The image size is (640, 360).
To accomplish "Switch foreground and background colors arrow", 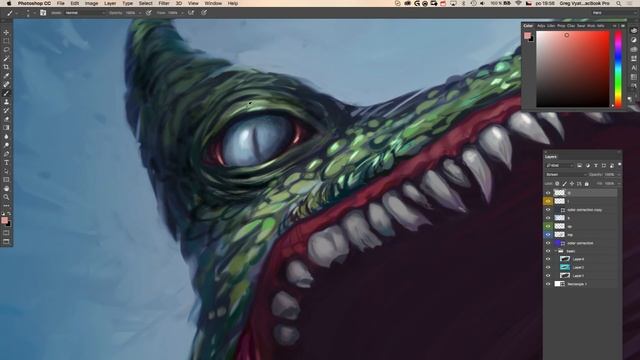I will [9, 213].
